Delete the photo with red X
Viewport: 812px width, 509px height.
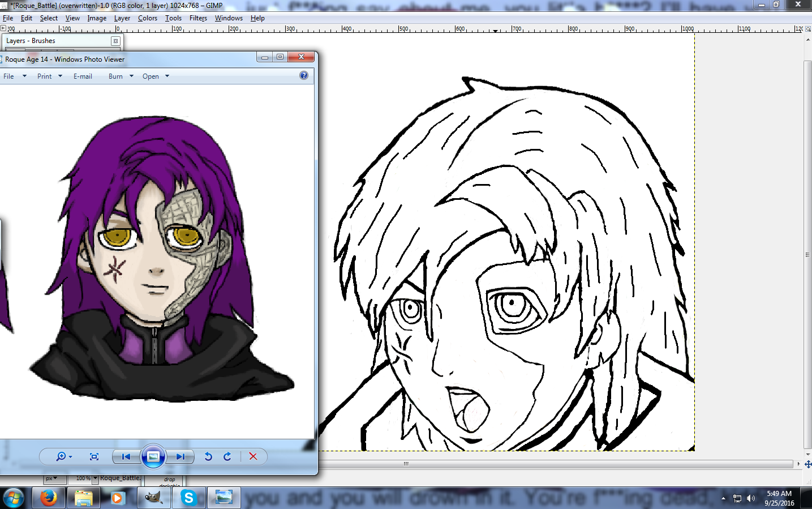[x=253, y=456]
